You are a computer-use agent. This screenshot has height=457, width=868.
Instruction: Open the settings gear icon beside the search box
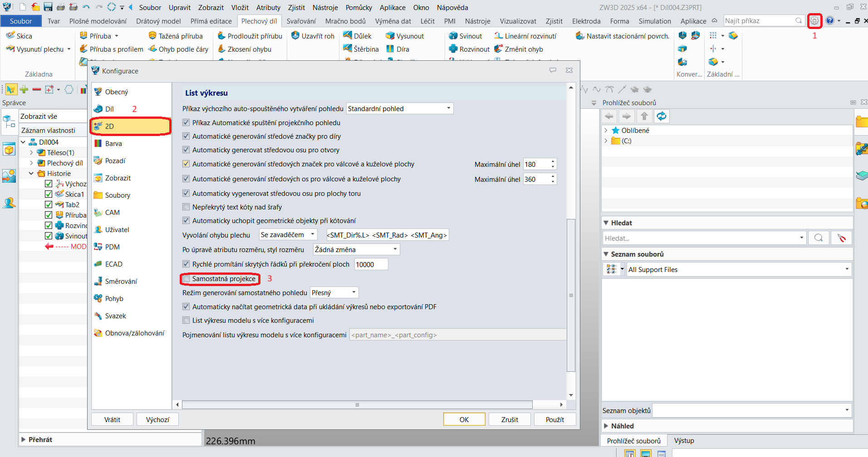(814, 21)
